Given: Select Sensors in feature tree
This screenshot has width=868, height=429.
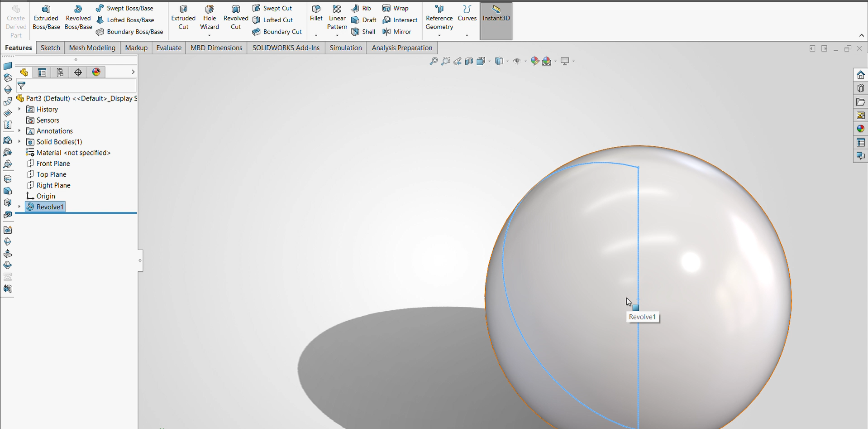Looking at the screenshot, I should point(43,120).
